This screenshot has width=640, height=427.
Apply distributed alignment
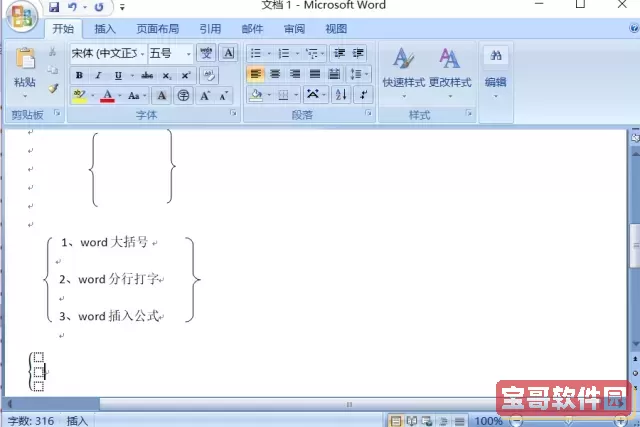[334, 74]
